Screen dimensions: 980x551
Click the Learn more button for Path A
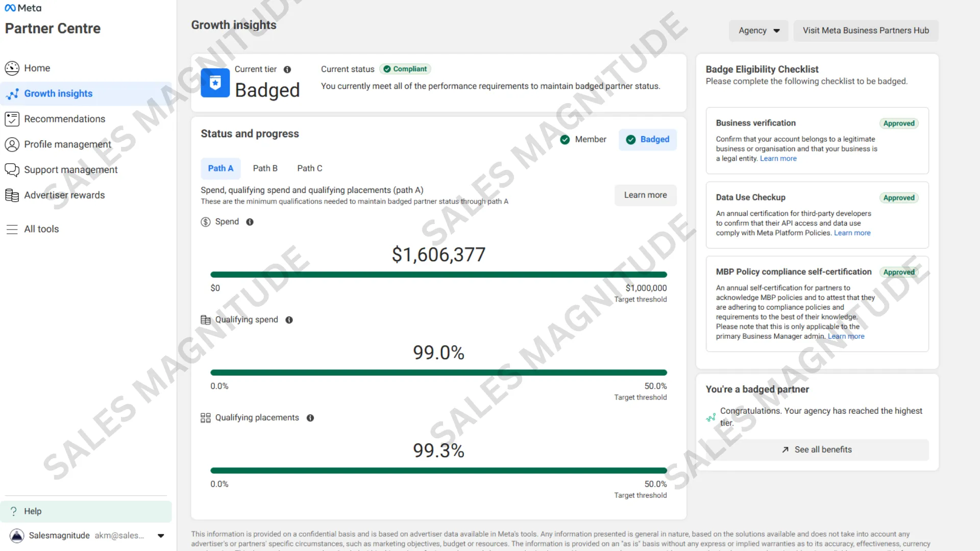[645, 195]
